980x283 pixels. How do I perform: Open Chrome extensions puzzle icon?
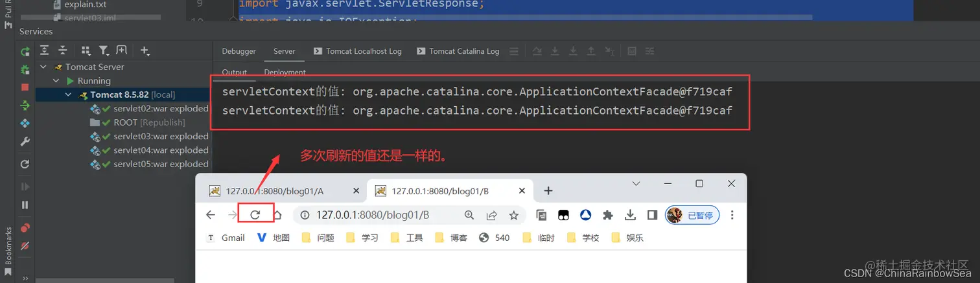(x=607, y=215)
